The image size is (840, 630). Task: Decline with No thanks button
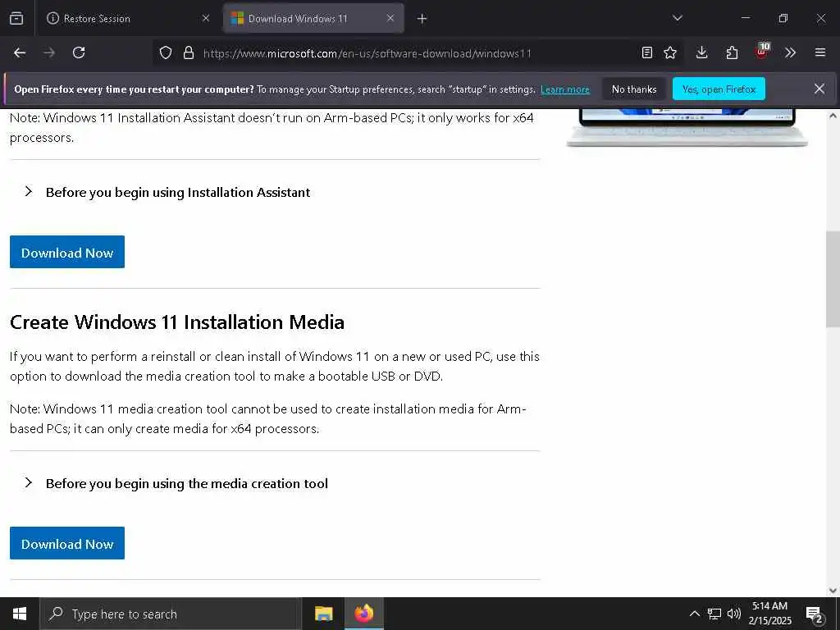point(634,89)
